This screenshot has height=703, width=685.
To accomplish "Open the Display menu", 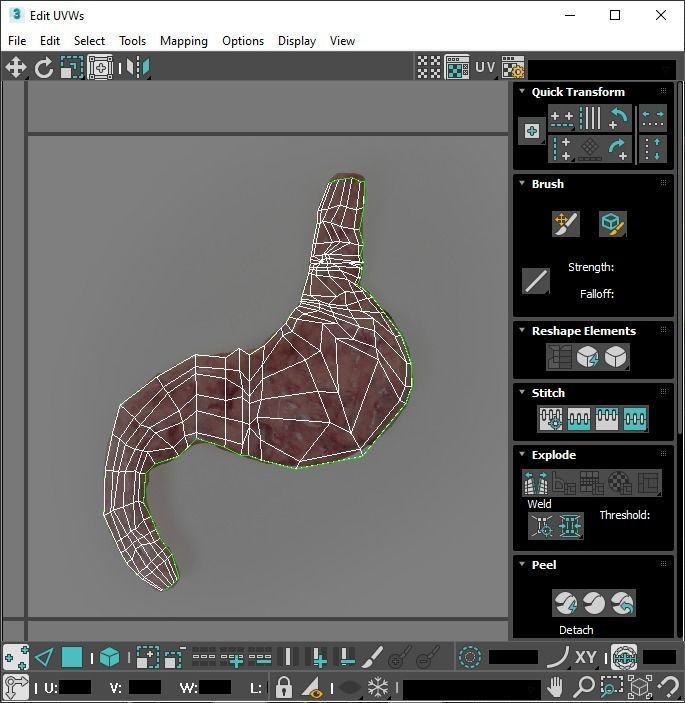I will [x=297, y=41].
